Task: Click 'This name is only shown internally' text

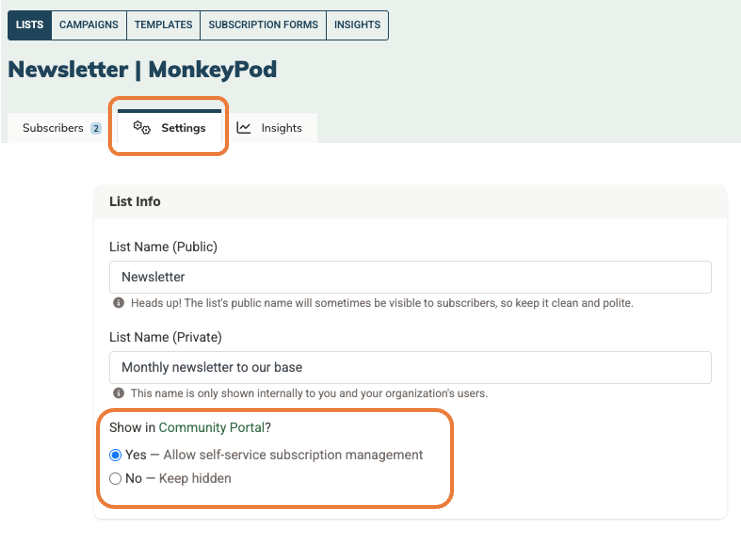Action: pyautogui.click(x=309, y=393)
